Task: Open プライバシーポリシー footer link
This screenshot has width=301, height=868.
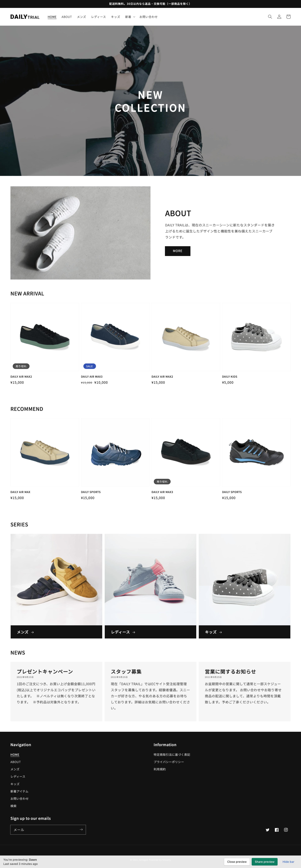Action: (x=169, y=762)
